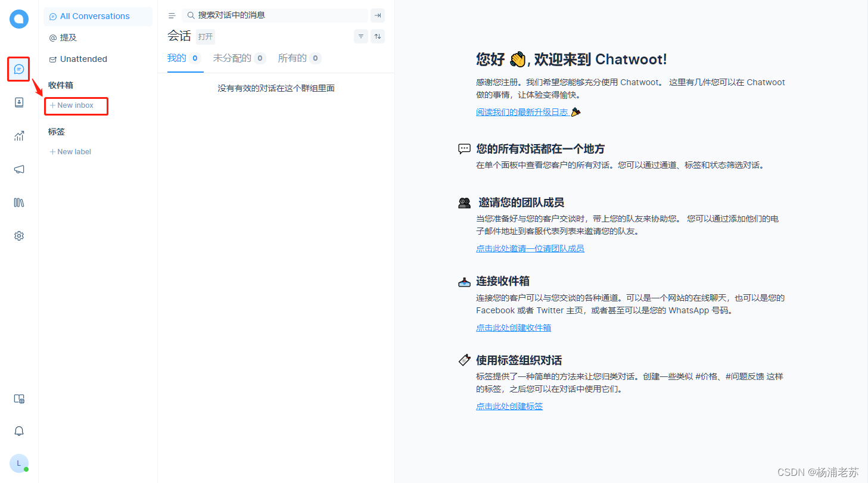Open the Conversations sidebar icon
Viewport: 868px width, 483px height.
tap(19, 69)
